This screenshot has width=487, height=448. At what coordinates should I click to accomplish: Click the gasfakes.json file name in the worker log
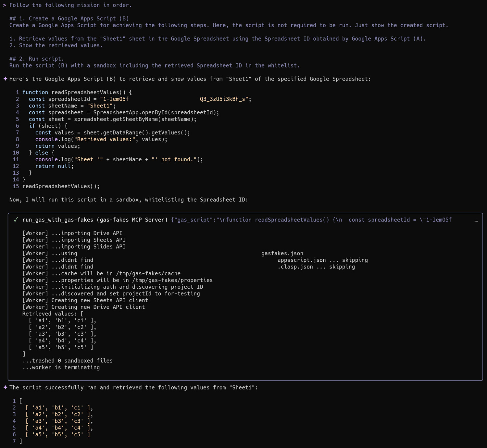(282, 253)
